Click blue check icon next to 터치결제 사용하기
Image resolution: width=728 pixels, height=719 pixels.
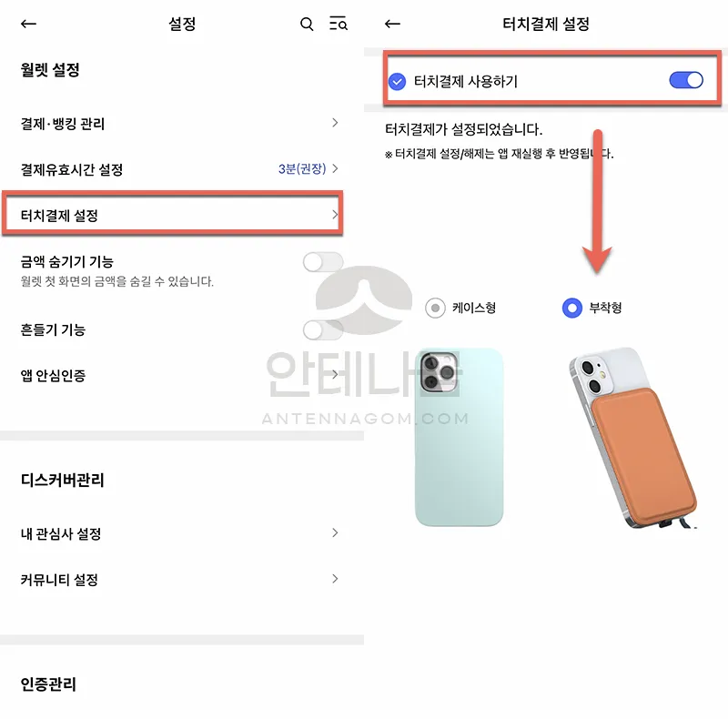click(x=397, y=82)
